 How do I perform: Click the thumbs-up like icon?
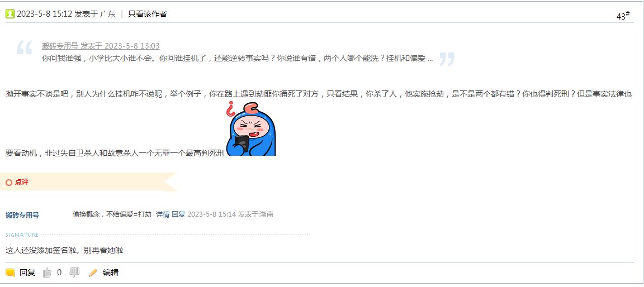point(47,272)
